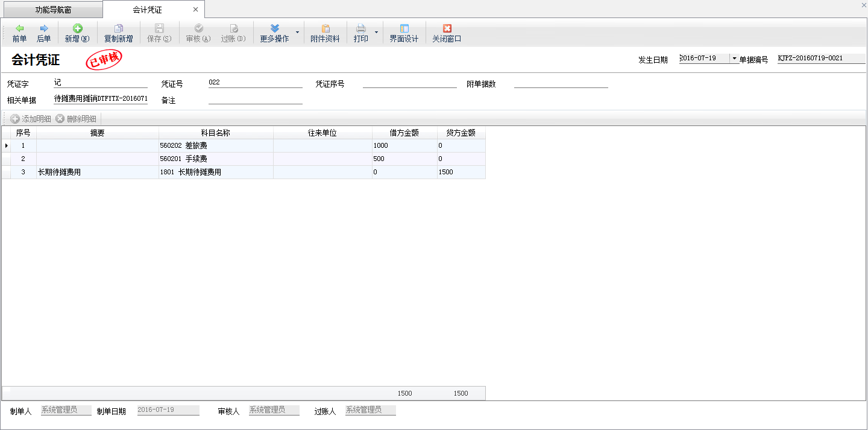Select row 3 长期待摊费用 summary cell
Screen dimensions: 868x430
97,172
